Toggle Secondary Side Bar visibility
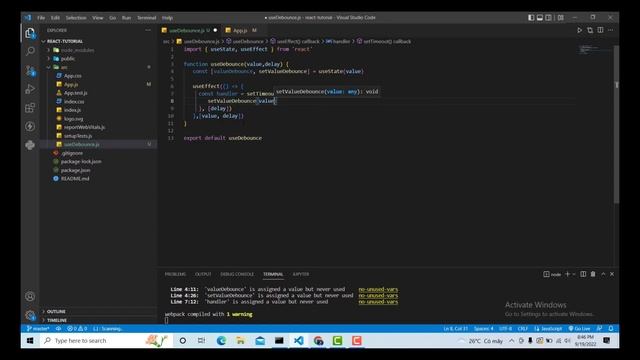 click(x=549, y=18)
